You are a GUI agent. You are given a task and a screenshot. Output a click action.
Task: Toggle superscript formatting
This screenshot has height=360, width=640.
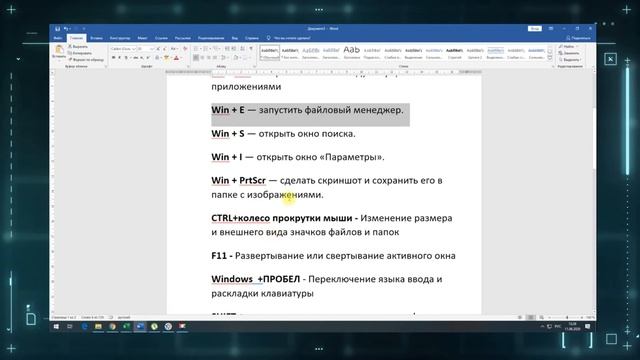[x=148, y=58]
